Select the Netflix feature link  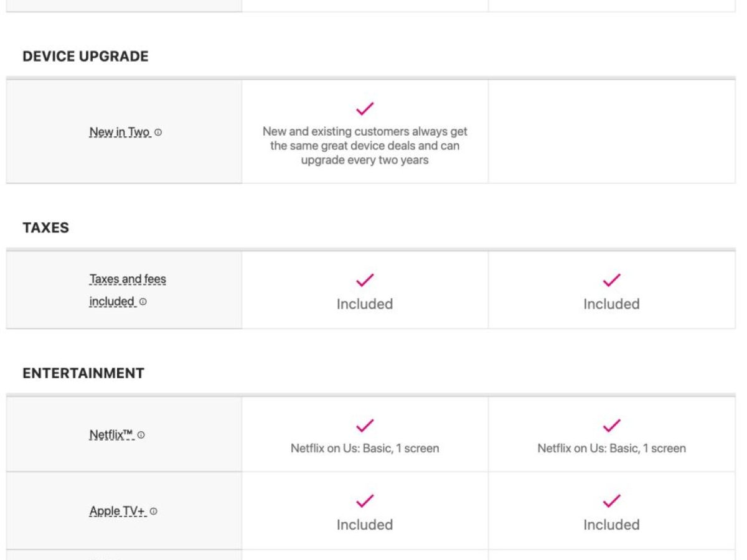tap(111, 436)
